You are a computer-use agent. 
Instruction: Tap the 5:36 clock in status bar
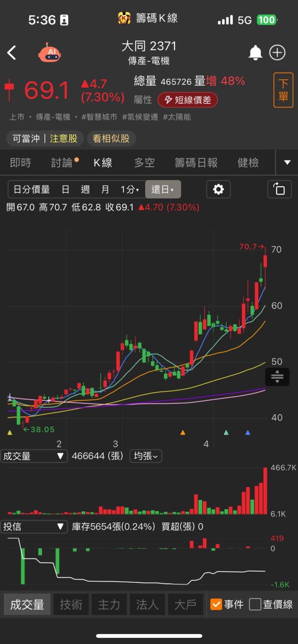42,20
